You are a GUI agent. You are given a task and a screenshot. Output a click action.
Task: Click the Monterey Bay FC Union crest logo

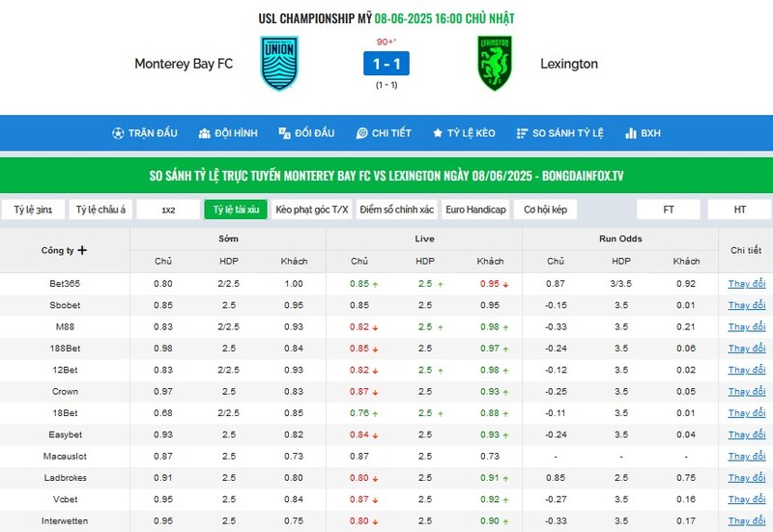click(x=279, y=63)
